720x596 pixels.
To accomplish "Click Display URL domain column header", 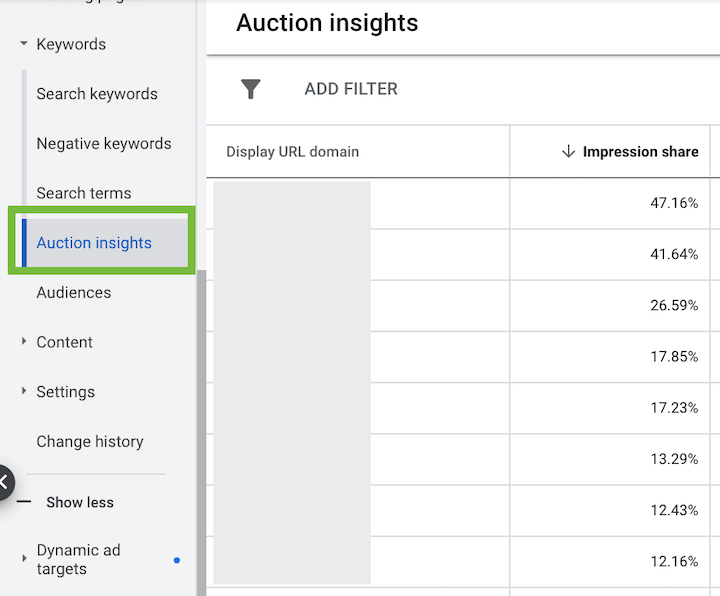I will tap(292, 152).
